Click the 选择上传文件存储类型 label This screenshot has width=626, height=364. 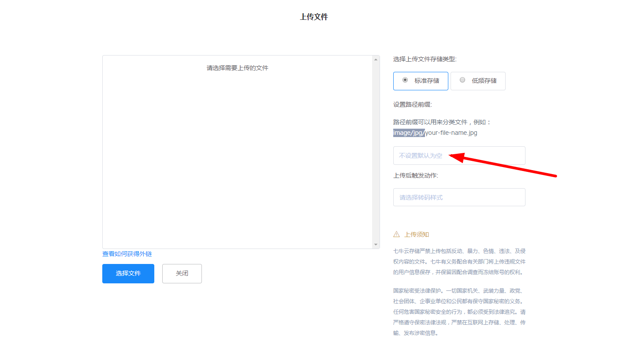[425, 59]
